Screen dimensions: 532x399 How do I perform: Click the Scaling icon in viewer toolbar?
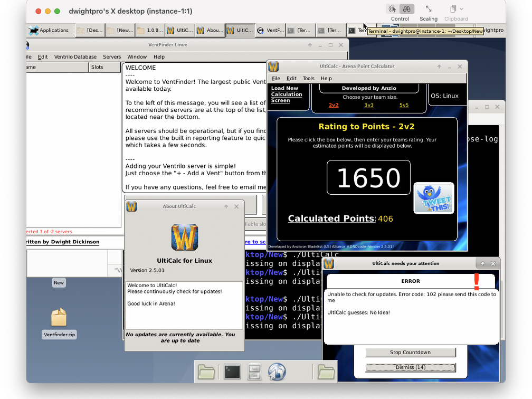(428, 9)
